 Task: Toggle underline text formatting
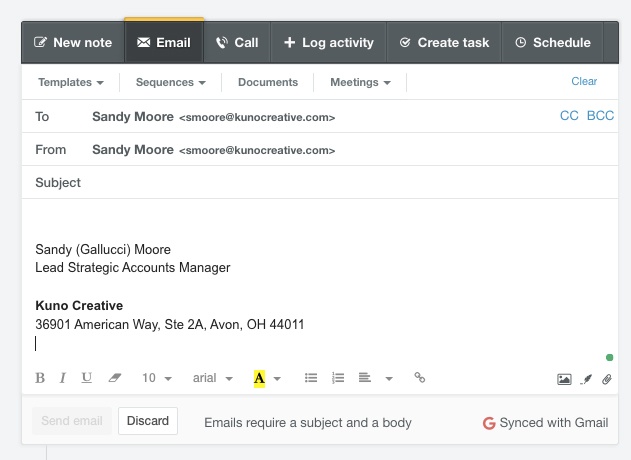click(87, 378)
